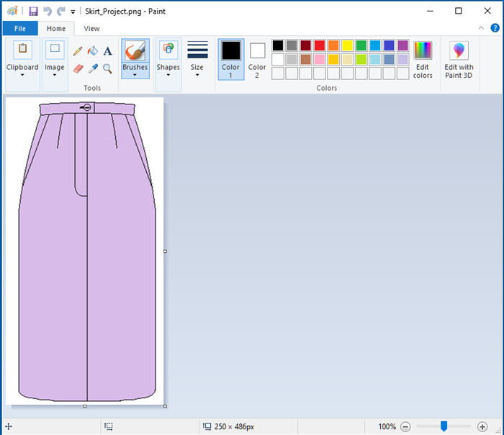Click the zoom in plus button
504x435 pixels.
(482, 426)
